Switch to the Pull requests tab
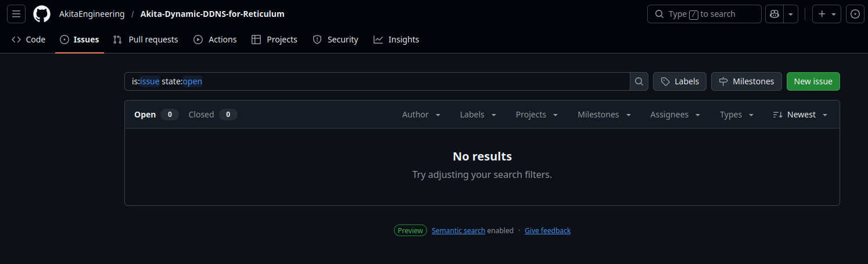Viewport: 868px width, 264px height. click(x=146, y=40)
